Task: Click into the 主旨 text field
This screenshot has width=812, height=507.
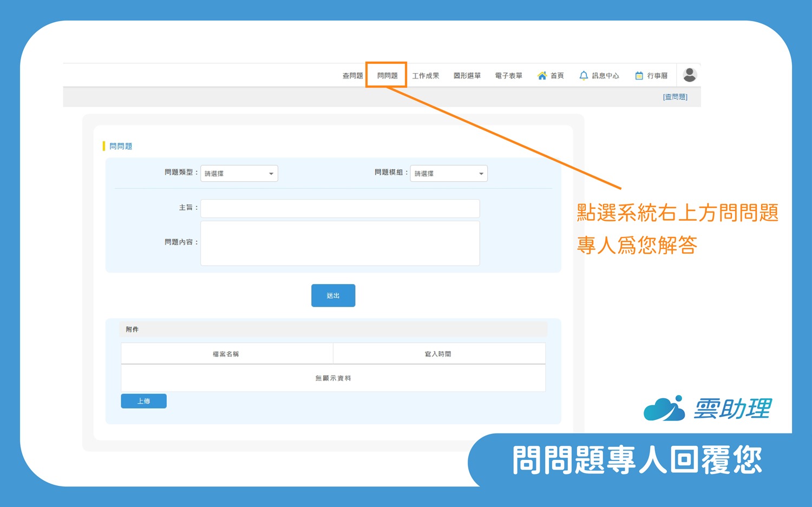Action: pyautogui.click(x=340, y=208)
